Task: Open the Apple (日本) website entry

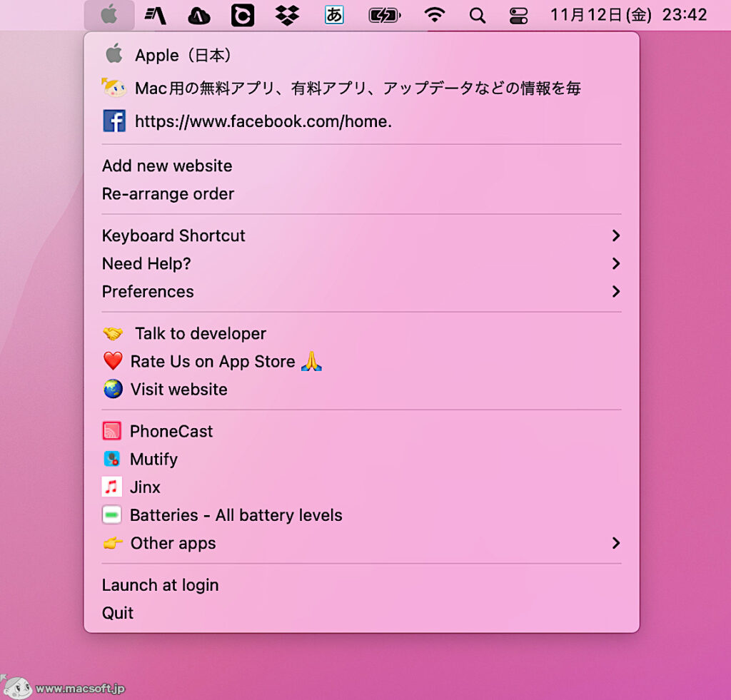Action: 361,56
